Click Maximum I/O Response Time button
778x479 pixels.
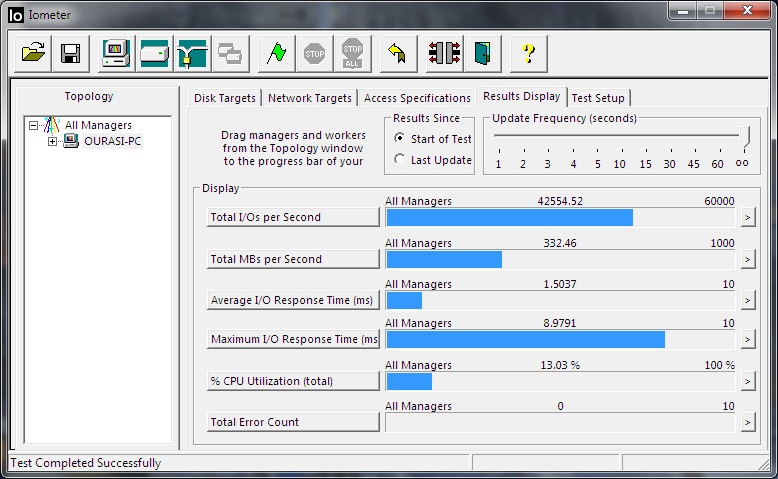(293, 339)
